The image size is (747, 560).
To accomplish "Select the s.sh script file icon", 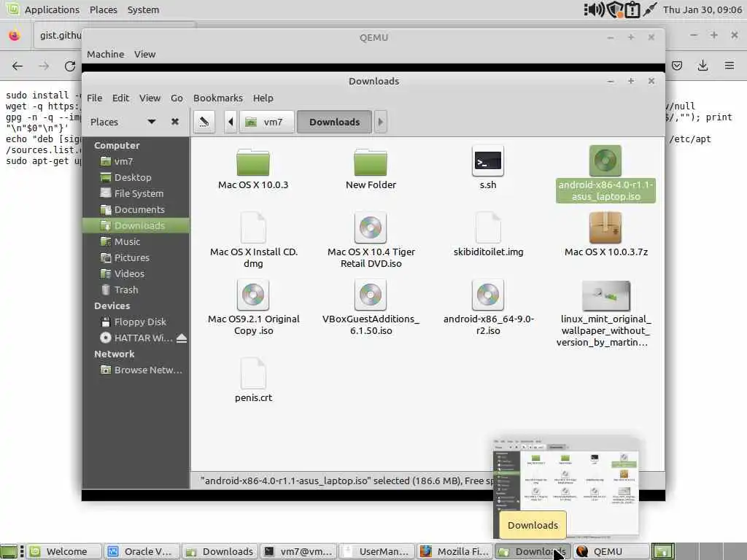I will (488, 161).
